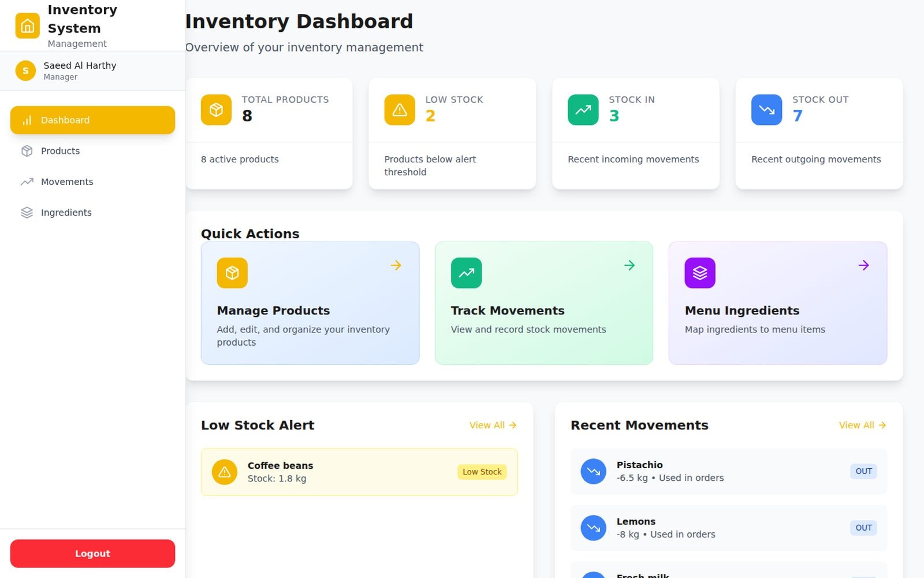
Task: Open the Dashboard menu item
Action: [92, 120]
